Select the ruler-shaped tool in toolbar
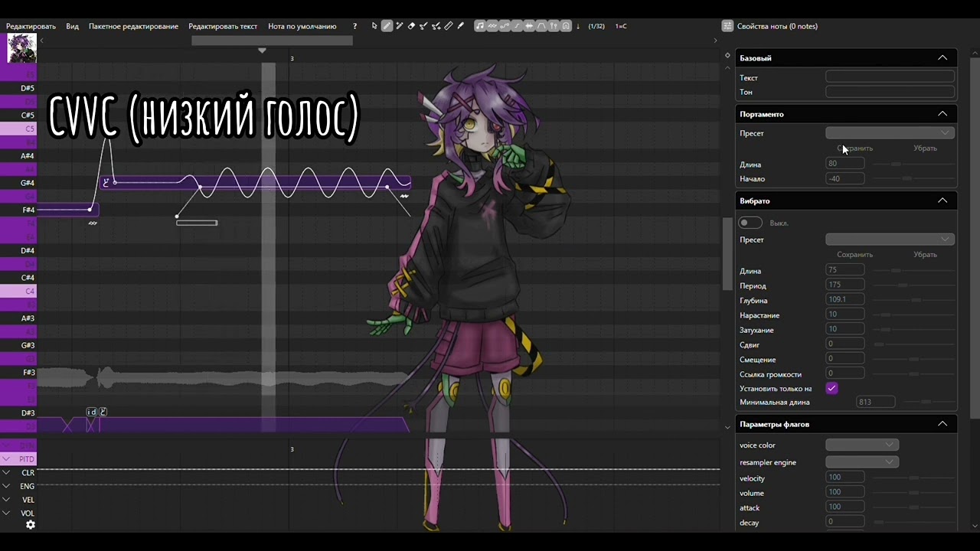980x551 pixels. point(448,26)
